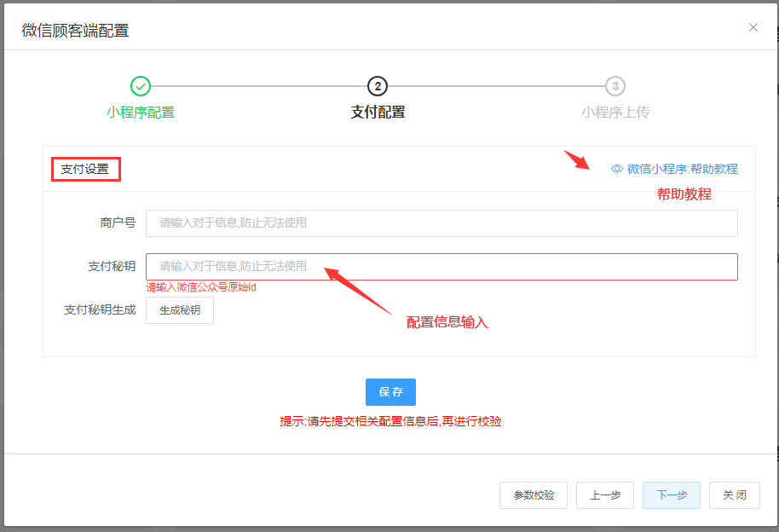The height and width of the screenshot is (532, 779).
Task: Click the 支付设置 section title
Action: click(85, 169)
